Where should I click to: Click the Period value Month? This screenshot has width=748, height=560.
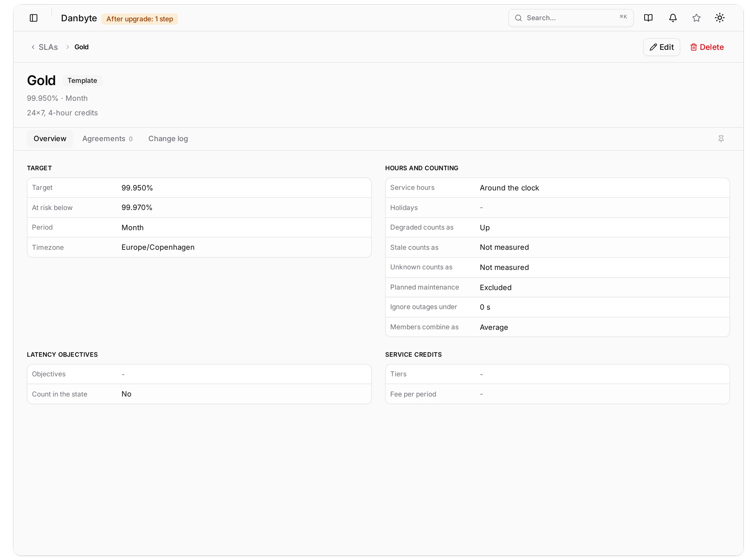pyautogui.click(x=132, y=228)
